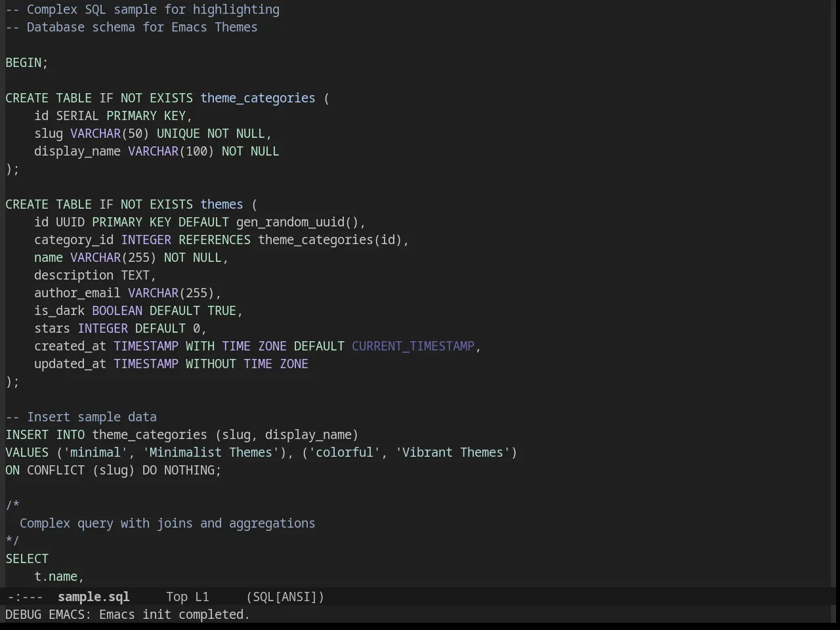840x630 pixels.
Task: Click the comment 'Database schema for Emacs Themes'
Action: pyautogui.click(x=142, y=27)
